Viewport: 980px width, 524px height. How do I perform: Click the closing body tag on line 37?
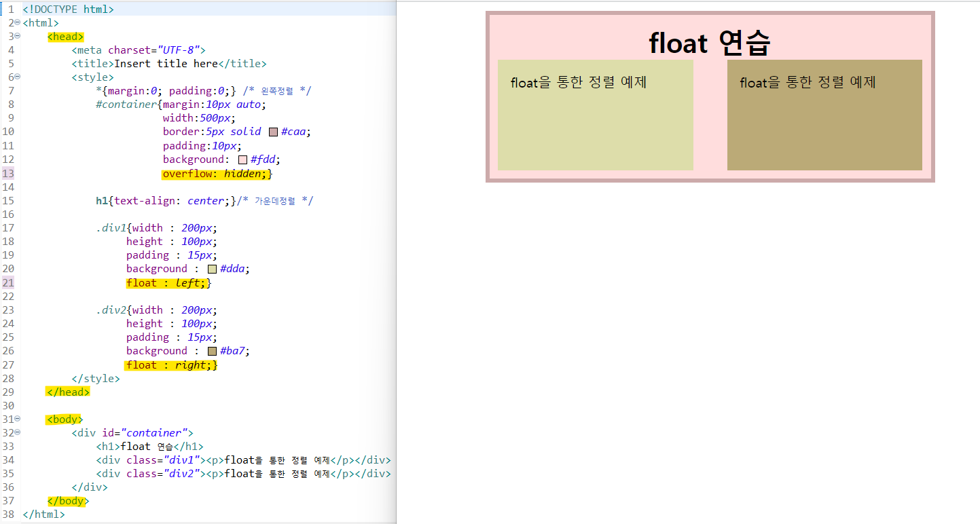68,501
